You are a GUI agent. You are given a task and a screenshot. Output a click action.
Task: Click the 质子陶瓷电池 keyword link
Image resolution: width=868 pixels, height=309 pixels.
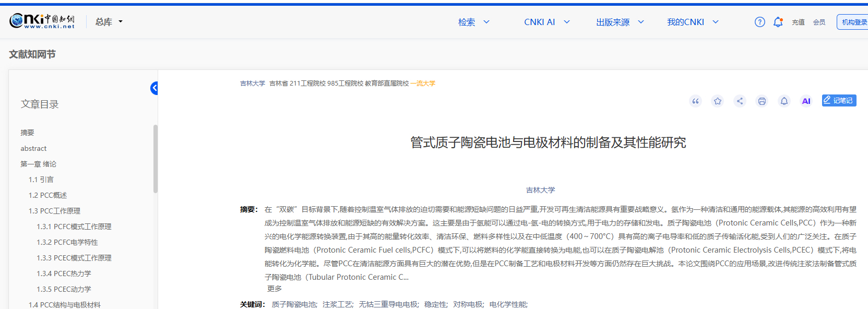tap(294, 304)
